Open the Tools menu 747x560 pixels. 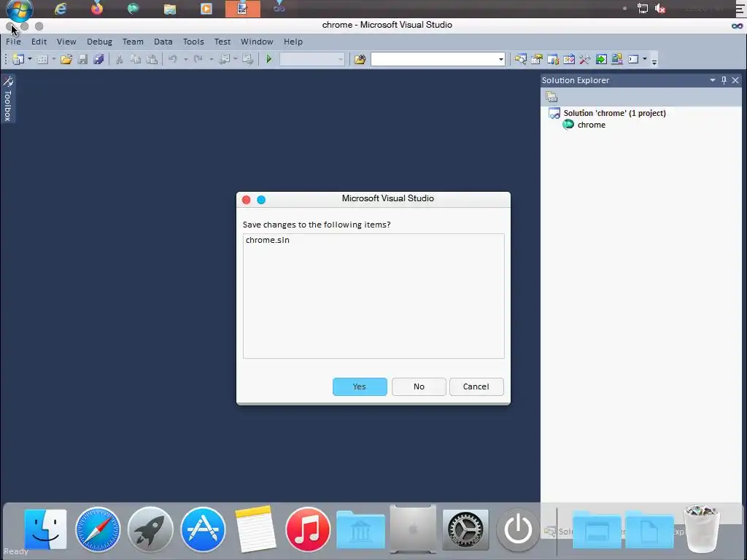193,42
